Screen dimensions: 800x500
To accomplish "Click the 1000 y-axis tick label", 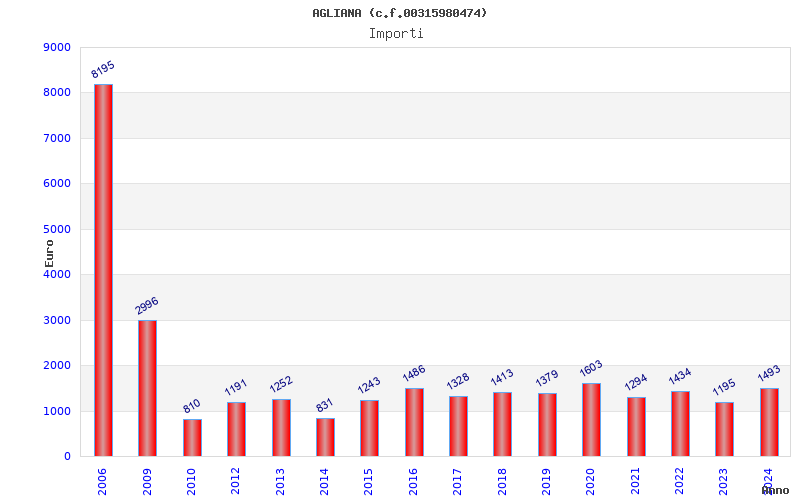I will [57, 411].
